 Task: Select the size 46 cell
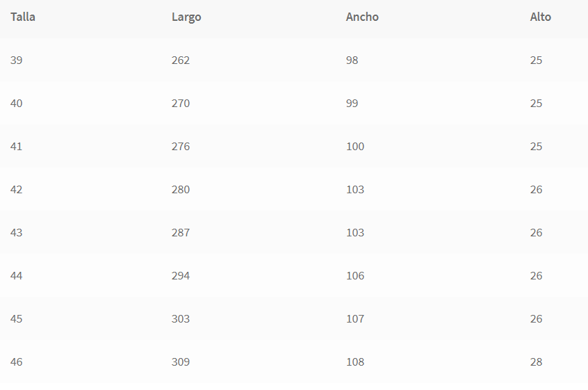coord(17,362)
